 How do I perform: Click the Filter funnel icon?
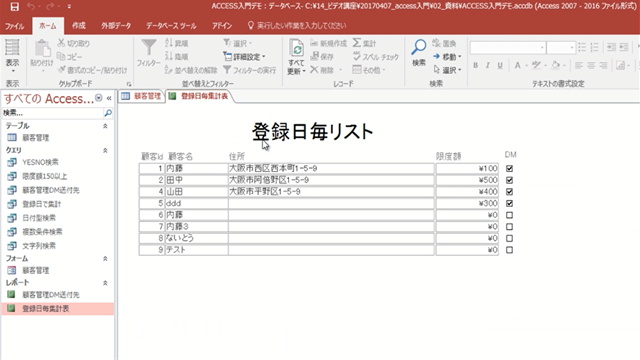pos(149,48)
